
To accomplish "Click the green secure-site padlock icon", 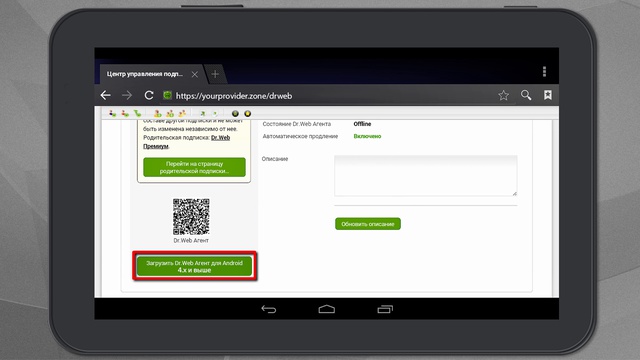I will click(x=167, y=96).
